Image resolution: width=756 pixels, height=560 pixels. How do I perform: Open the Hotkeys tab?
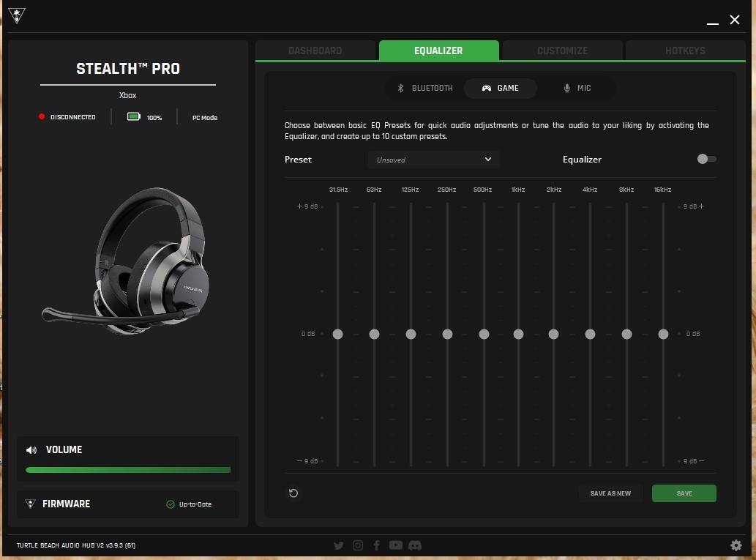(x=685, y=51)
